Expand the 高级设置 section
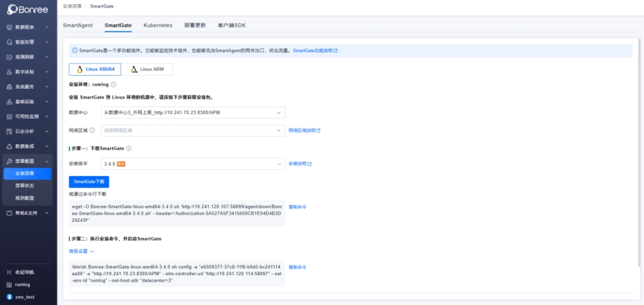Image resolution: width=644 pixels, height=305 pixels. (x=81, y=251)
